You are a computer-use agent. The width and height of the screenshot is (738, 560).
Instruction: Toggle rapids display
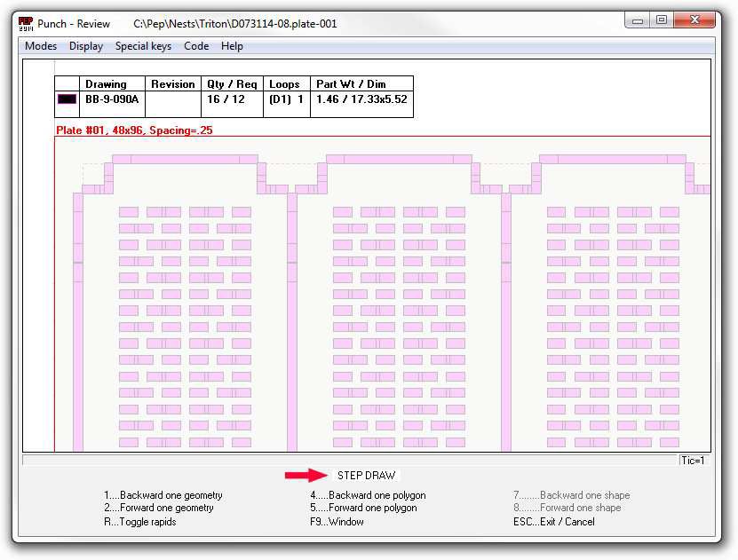139,522
